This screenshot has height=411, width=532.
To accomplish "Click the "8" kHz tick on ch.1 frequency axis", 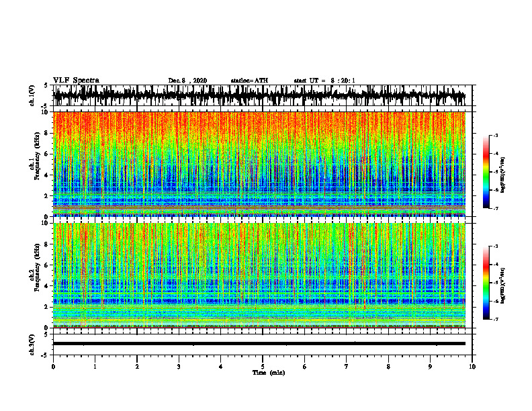I will 47,133.
